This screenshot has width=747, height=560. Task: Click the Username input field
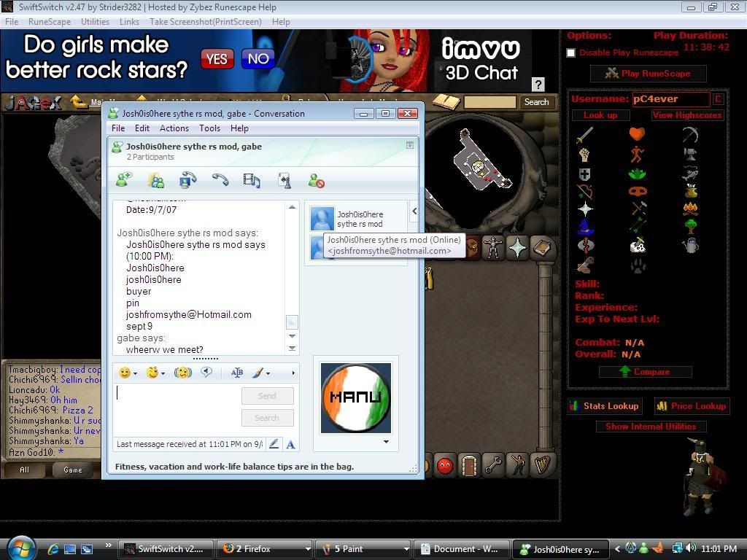pyautogui.click(x=671, y=99)
